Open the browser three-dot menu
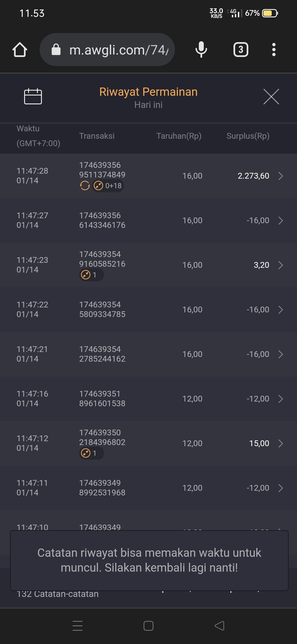 (x=273, y=50)
